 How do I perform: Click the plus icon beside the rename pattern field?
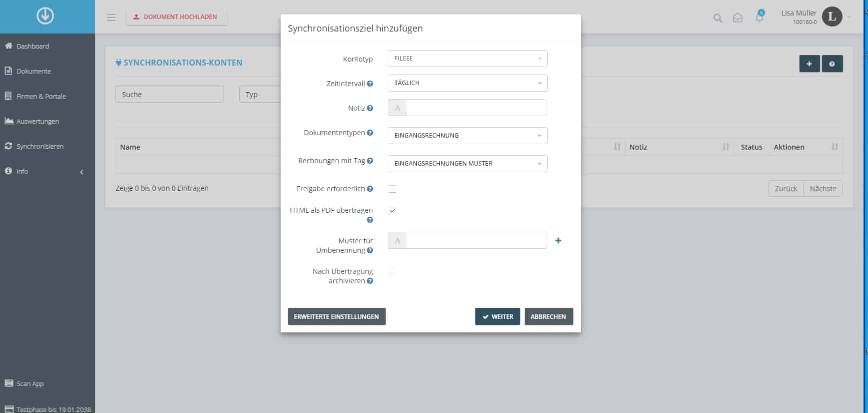(558, 241)
